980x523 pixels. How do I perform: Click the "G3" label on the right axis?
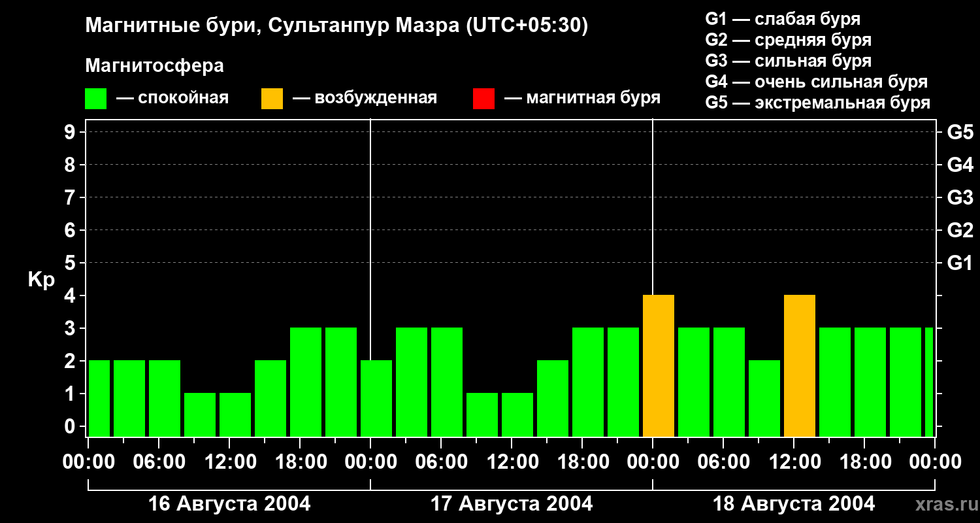coord(960,197)
